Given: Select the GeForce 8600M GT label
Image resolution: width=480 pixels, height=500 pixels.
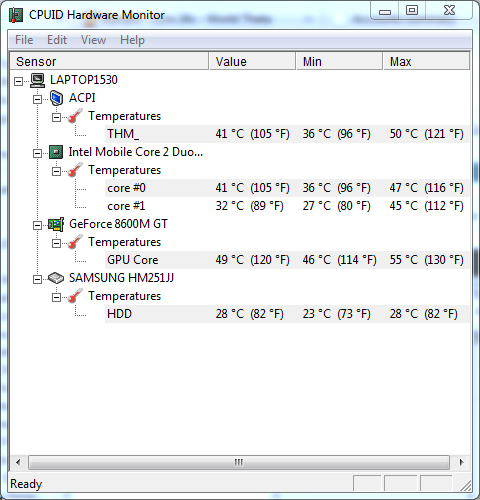Looking at the screenshot, I should point(118,224).
